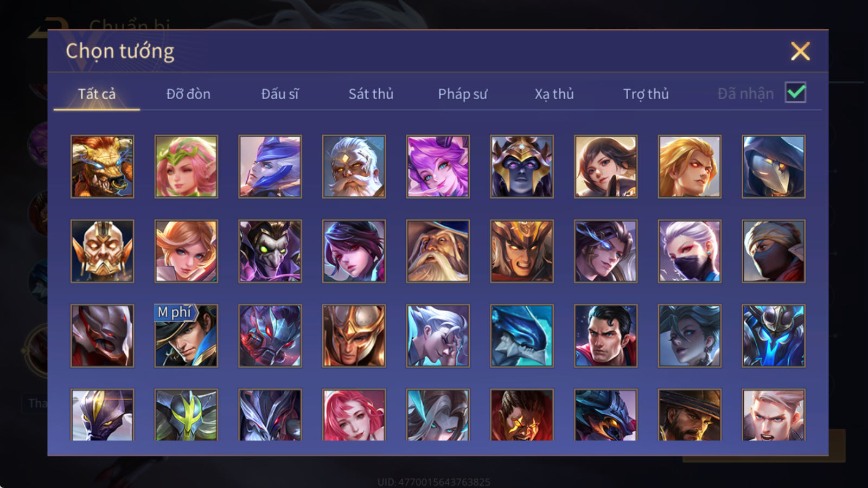Choose the golden spartan helmet hero portrait

[354, 336]
